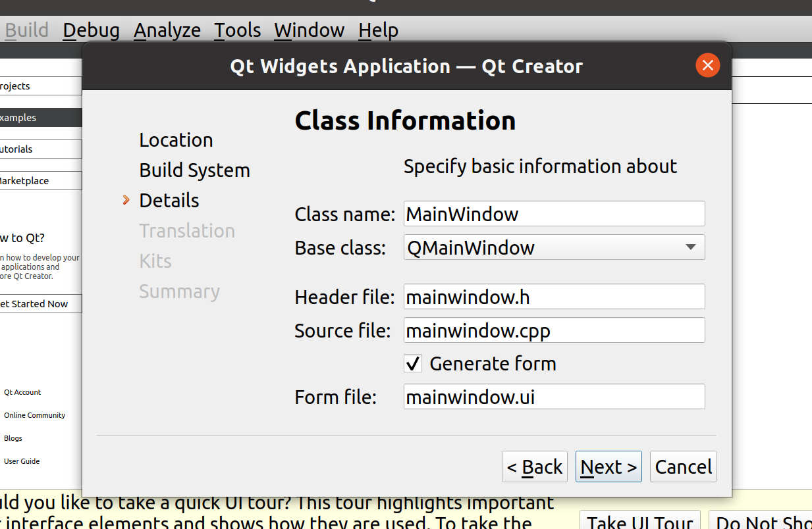Go back with the Back button
This screenshot has width=812, height=529.
(x=534, y=466)
